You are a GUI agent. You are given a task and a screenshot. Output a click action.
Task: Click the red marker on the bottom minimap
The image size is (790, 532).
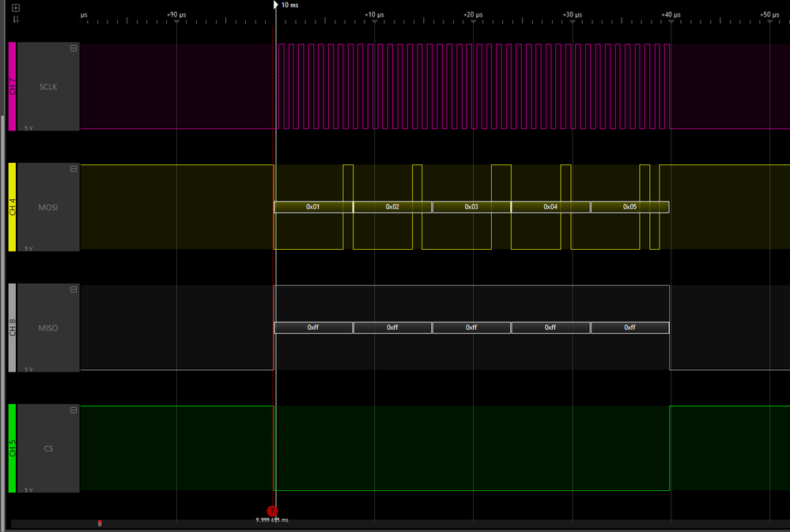pos(100,523)
